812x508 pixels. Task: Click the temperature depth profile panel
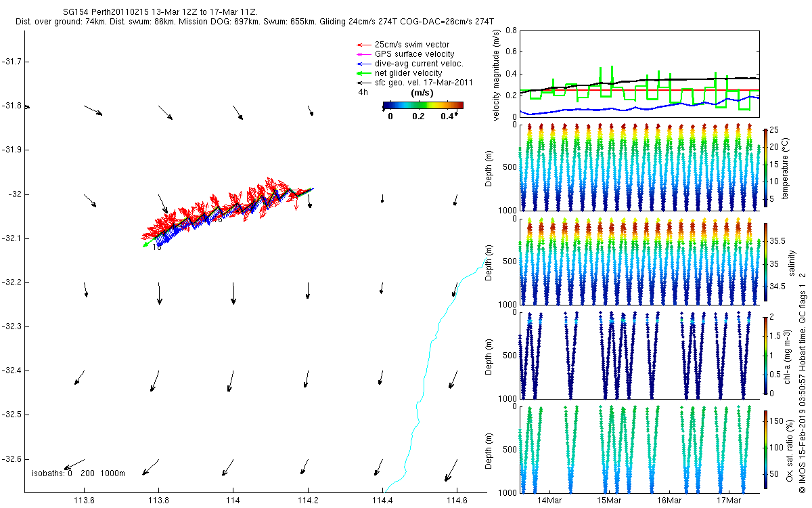(x=639, y=167)
